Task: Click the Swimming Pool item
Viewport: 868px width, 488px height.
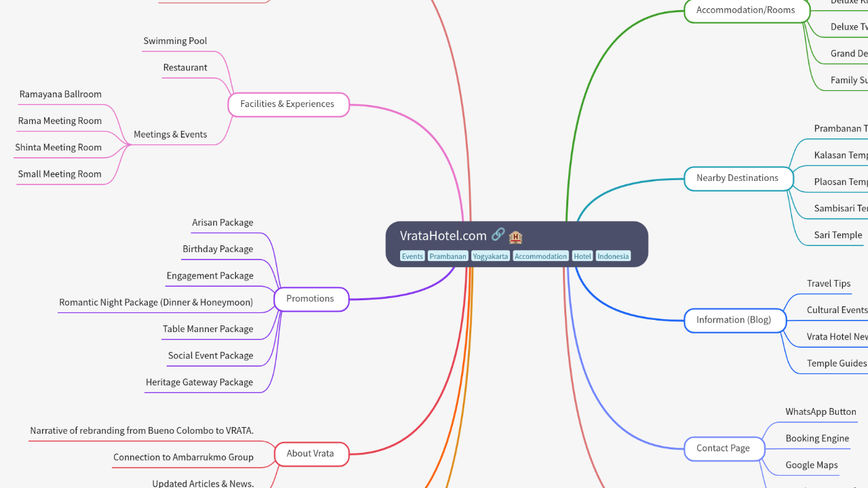Action: click(x=175, y=41)
